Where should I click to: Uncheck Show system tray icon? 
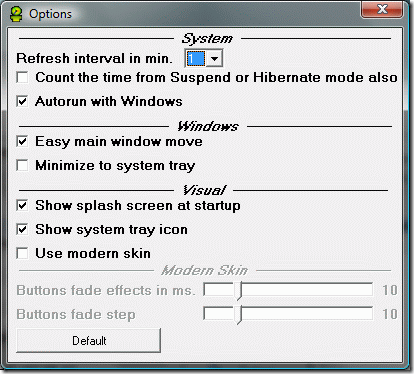22,229
